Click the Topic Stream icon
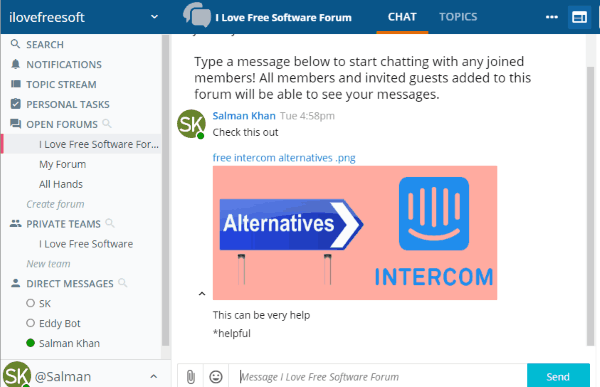 [16, 84]
